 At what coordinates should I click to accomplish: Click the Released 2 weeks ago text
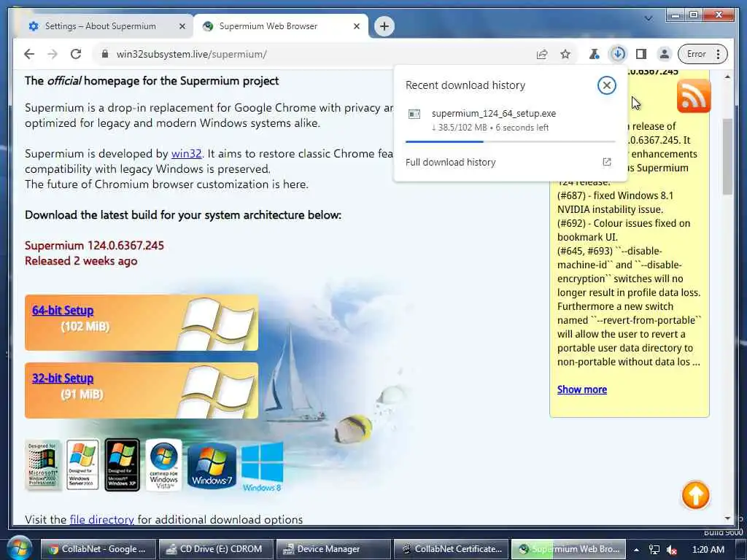pyautogui.click(x=81, y=261)
